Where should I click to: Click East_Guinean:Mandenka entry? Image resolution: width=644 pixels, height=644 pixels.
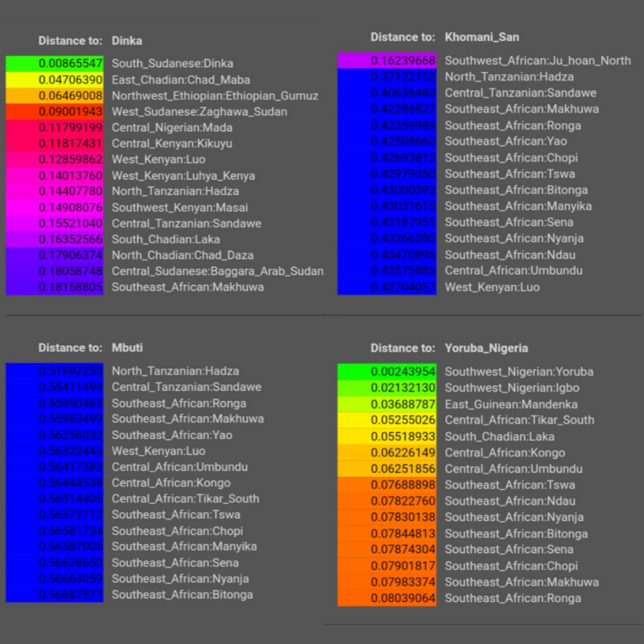511,404
